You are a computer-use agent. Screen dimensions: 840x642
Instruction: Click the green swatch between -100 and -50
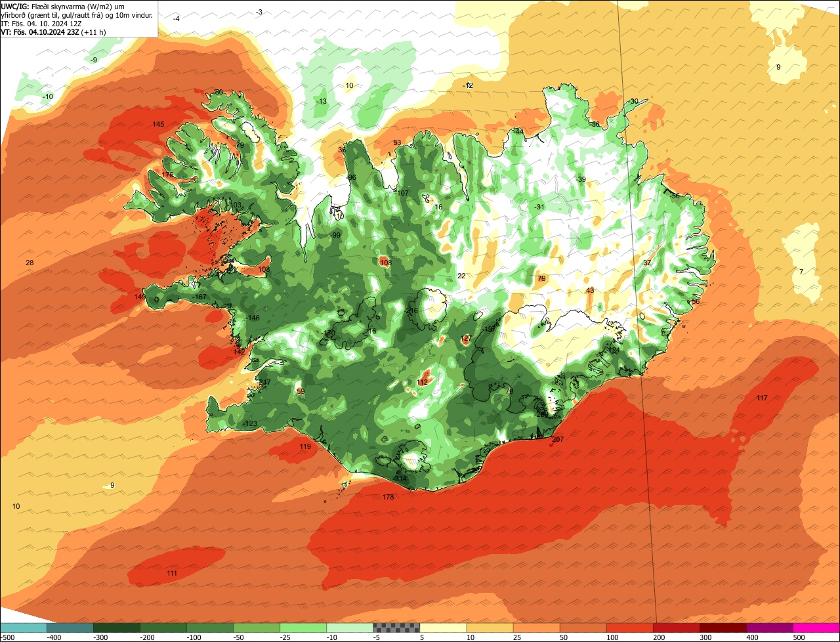click(x=210, y=628)
